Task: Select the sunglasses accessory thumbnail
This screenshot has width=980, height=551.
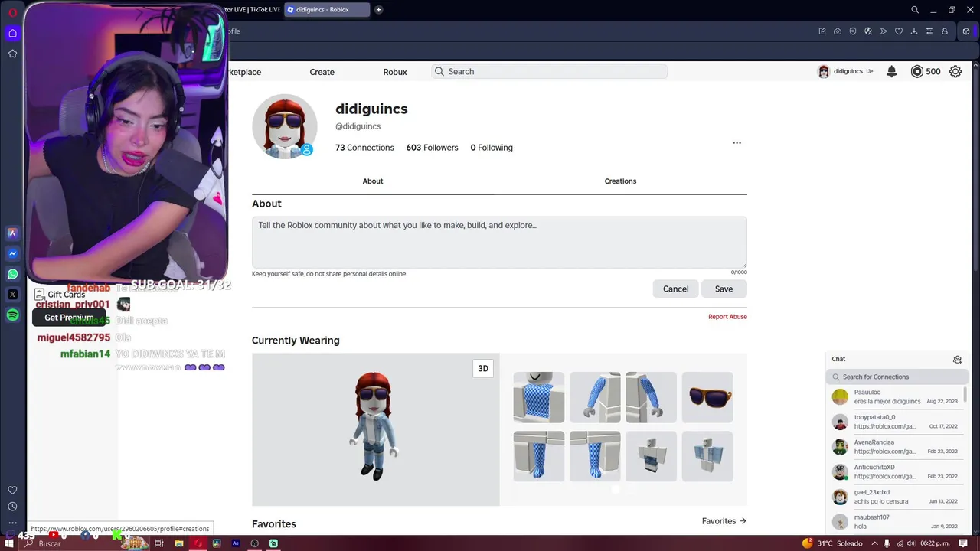Action: pyautogui.click(x=707, y=397)
